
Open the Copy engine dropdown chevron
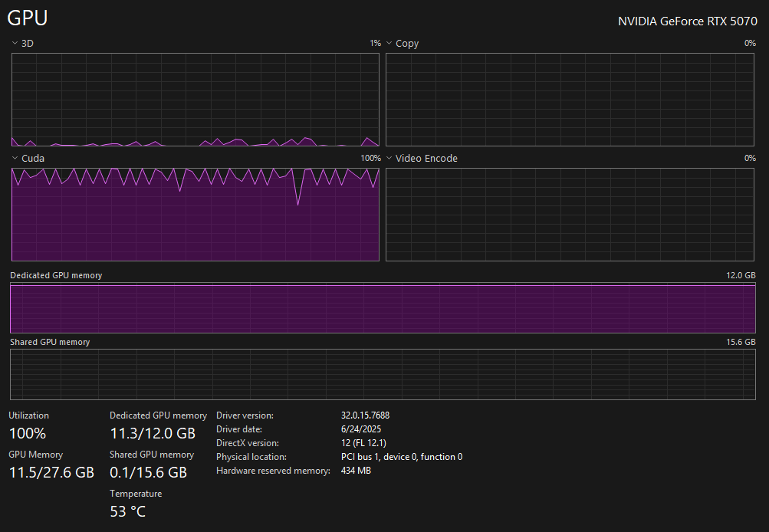pyautogui.click(x=389, y=43)
